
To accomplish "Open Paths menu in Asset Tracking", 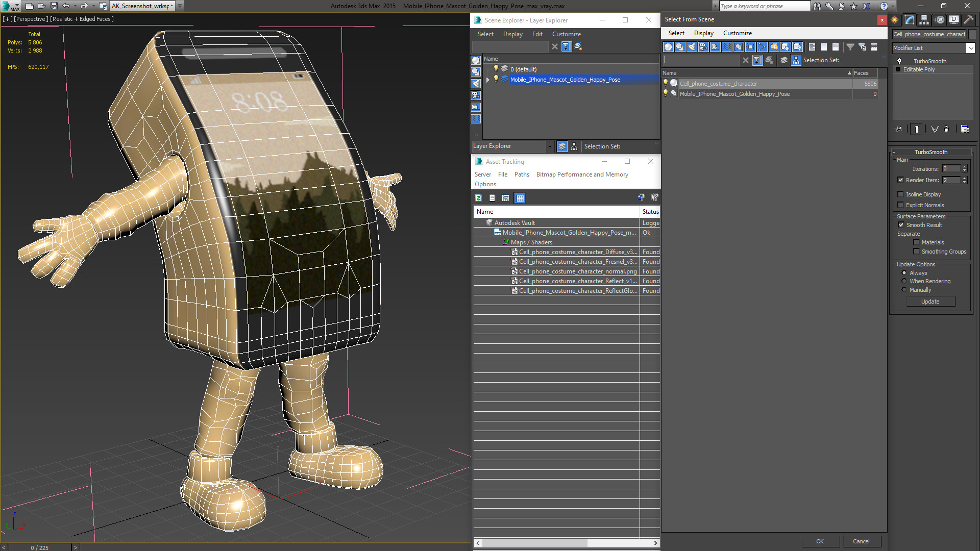I will tap(522, 174).
